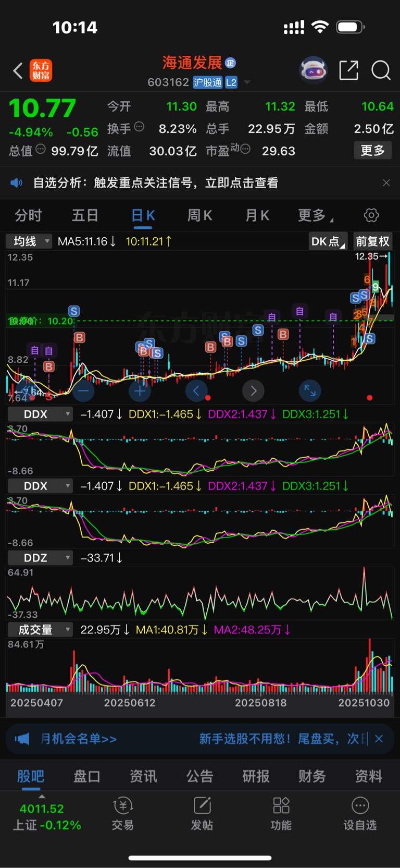The width and height of the screenshot is (400, 868).
Task: Open the search magnifier icon
Action: point(381,70)
